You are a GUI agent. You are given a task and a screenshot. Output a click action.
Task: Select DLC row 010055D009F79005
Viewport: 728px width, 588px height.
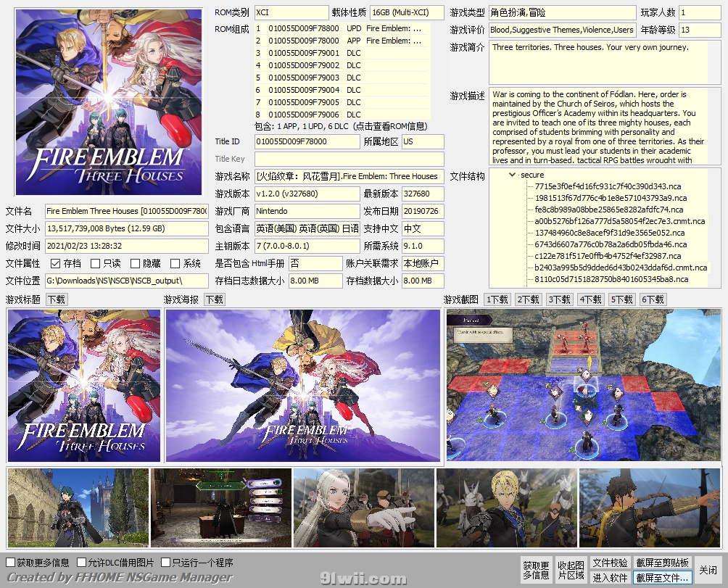[x=342, y=102]
